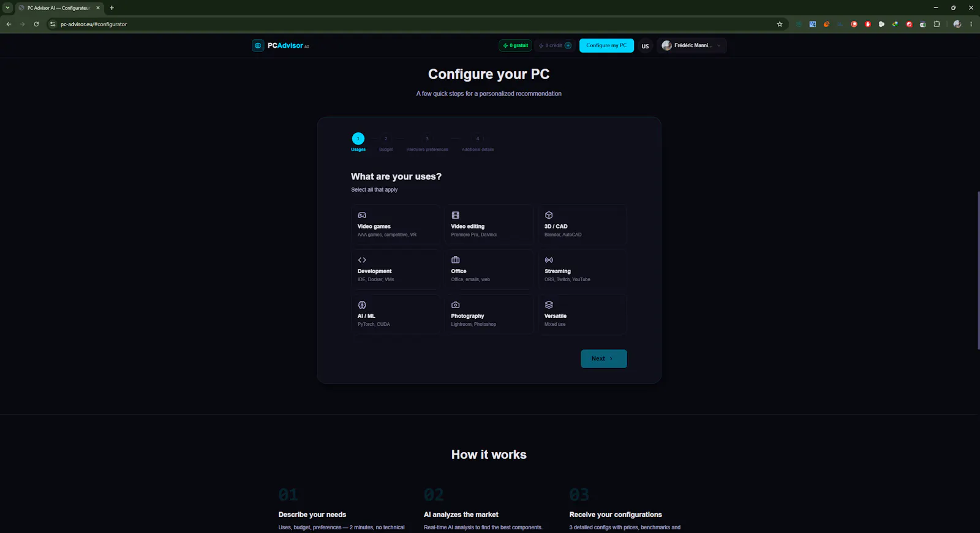Select the Streaming use card
This screenshot has width=980, height=533.
pyautogui.click(x=582, y=270)
